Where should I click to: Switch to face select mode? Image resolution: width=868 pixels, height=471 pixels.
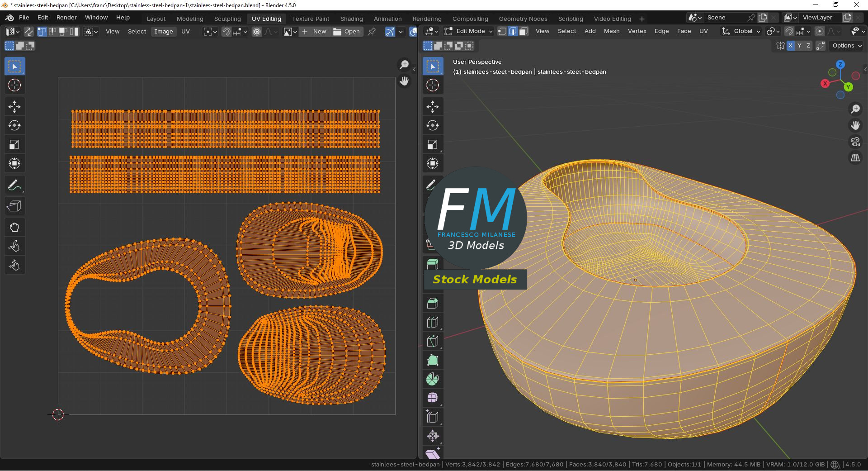click(524, 31)
